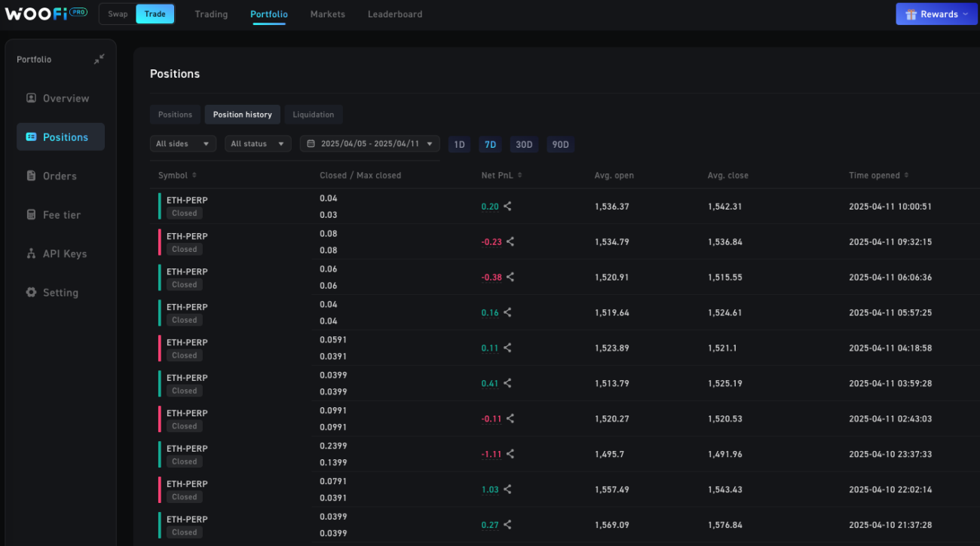Select the Trade mode toggle

pos(155,14)
